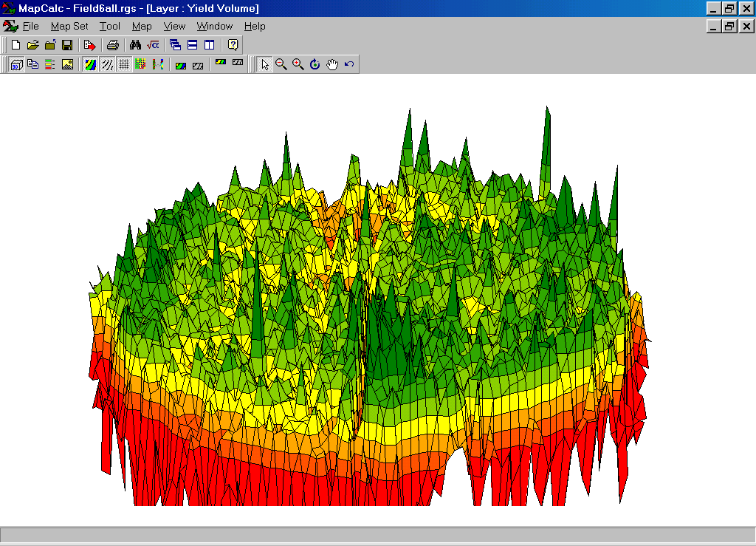Select the zoom in magnifier tool
Viewport: 756px width, 546px height.
[x=298, y=64]
